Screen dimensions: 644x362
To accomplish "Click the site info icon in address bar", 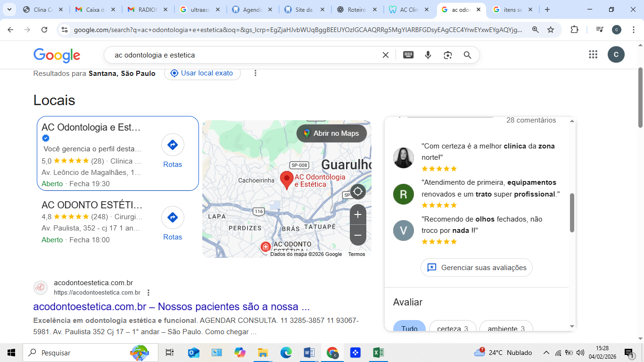I will (x=64, y=29).
